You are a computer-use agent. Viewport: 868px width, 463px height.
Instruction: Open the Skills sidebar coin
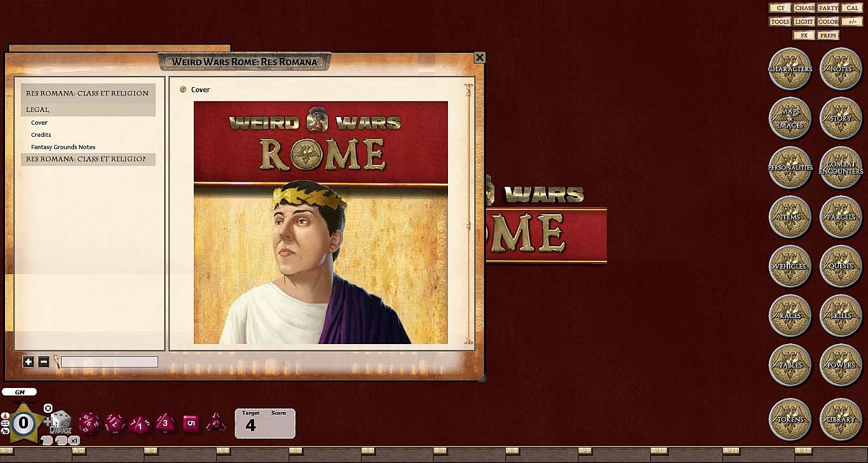point(841,316)
